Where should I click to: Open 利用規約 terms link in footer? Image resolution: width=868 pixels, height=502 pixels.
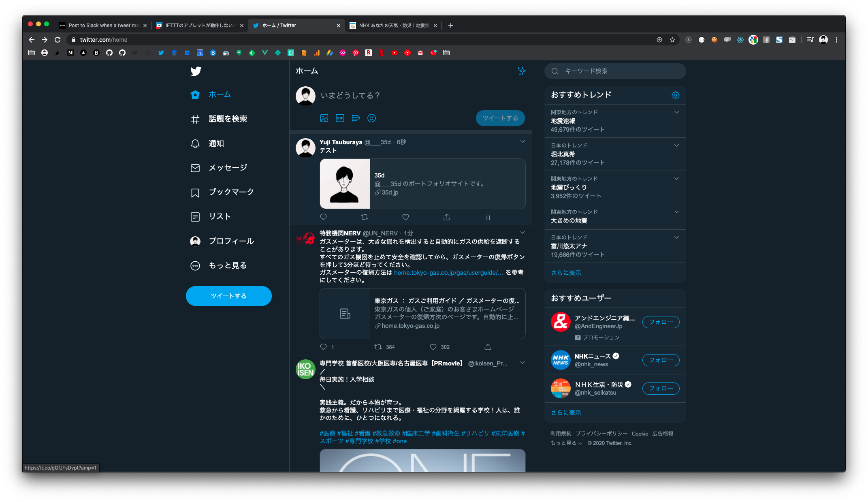561,434
